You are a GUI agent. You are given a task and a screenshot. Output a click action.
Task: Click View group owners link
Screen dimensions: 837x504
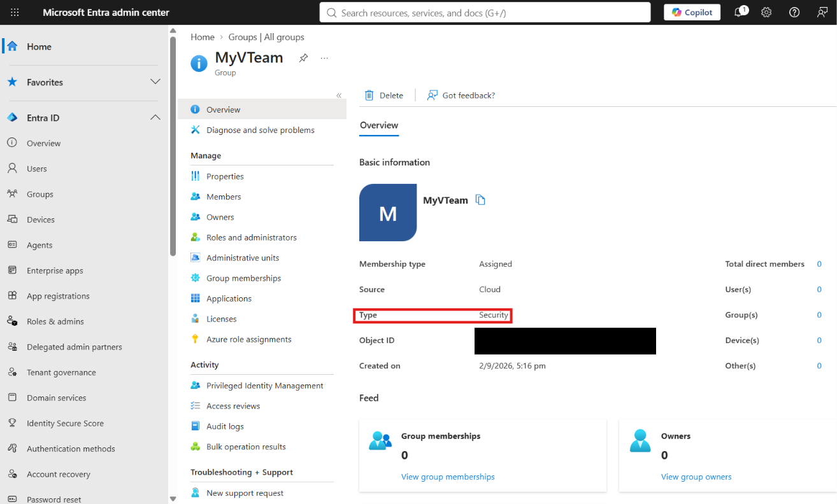click(696, 477)
